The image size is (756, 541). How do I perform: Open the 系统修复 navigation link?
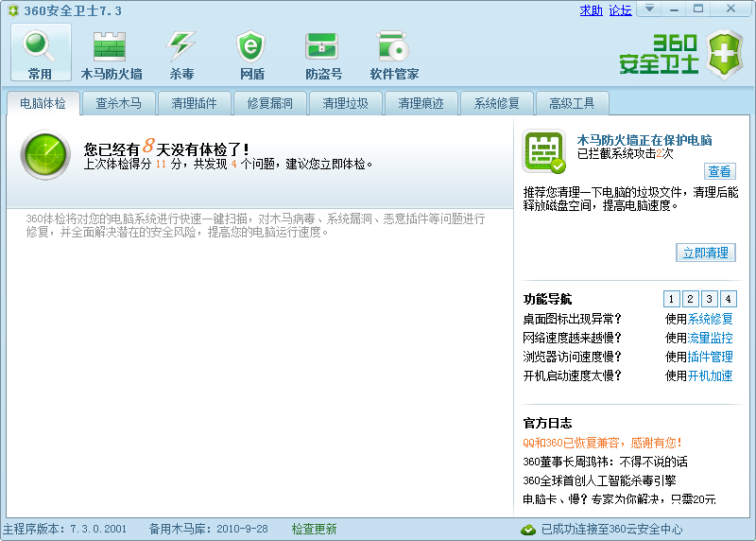tap(711, 319)
